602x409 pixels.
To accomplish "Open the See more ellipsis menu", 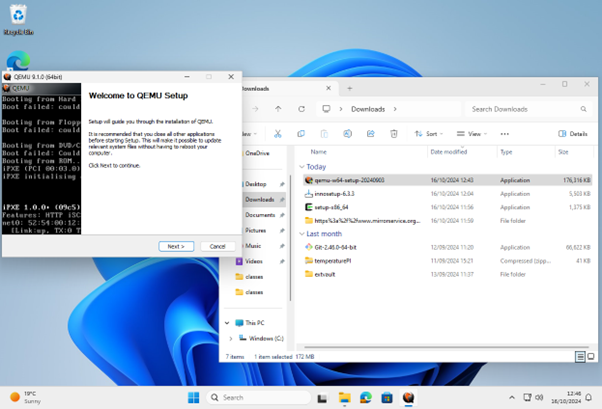I will 504,133.
